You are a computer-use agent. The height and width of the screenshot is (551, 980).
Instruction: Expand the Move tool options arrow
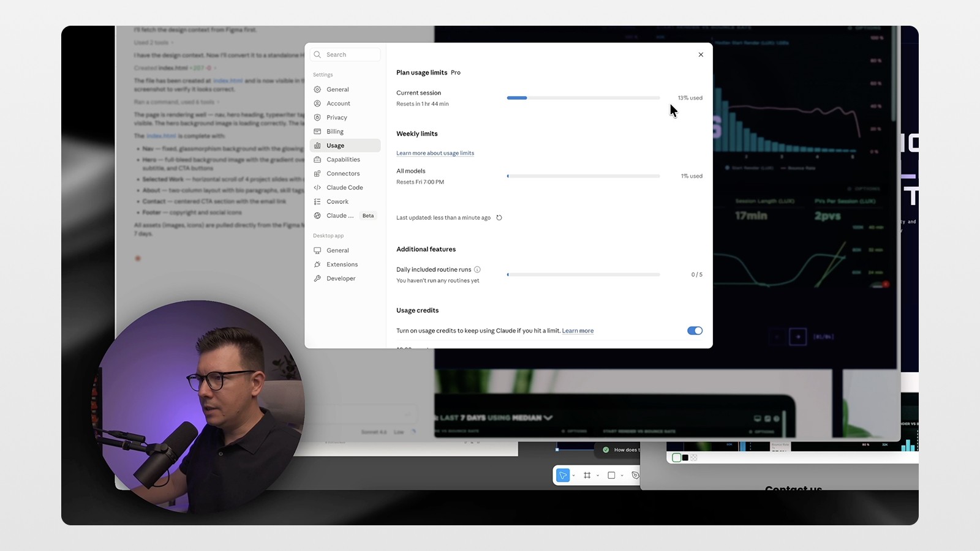pyautogui.click(x=574, y=476)
